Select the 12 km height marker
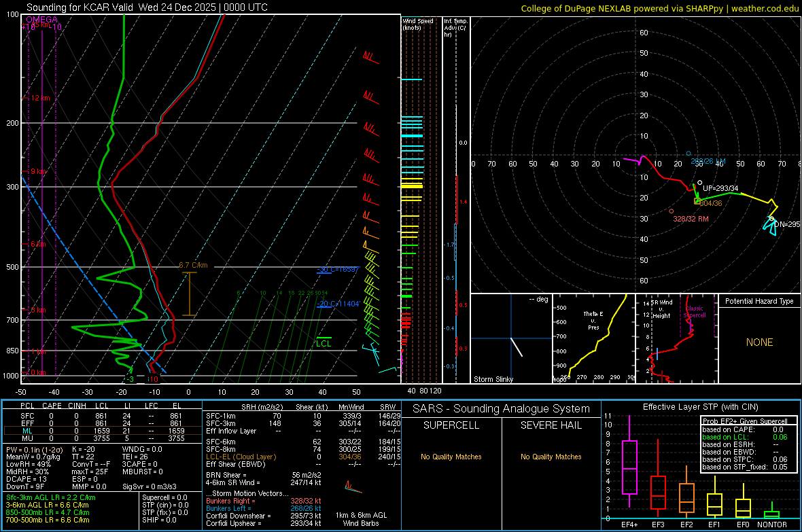 tap(40, 98)
